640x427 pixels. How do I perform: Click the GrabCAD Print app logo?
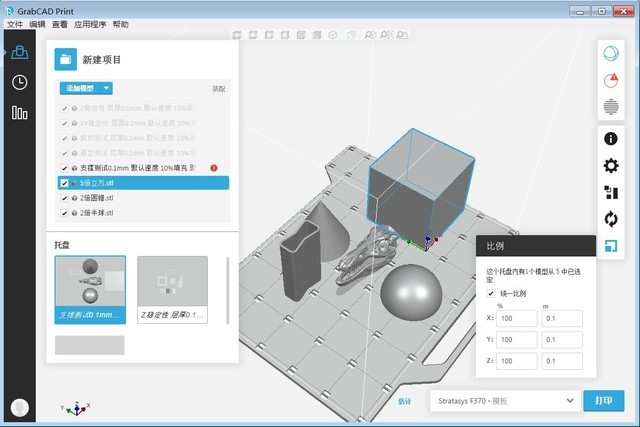pyautogui.click(x=9, y=11)
